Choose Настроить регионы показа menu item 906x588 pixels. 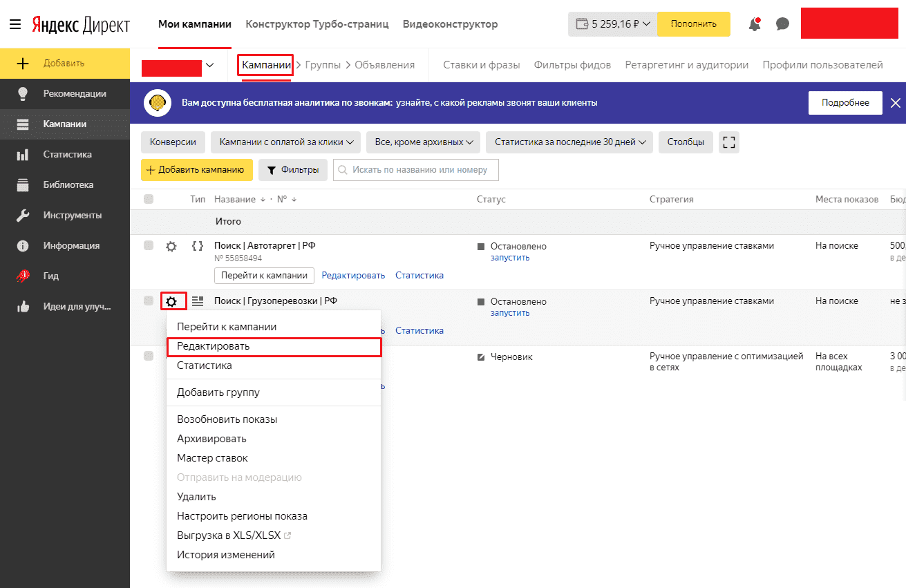[274, 516]
